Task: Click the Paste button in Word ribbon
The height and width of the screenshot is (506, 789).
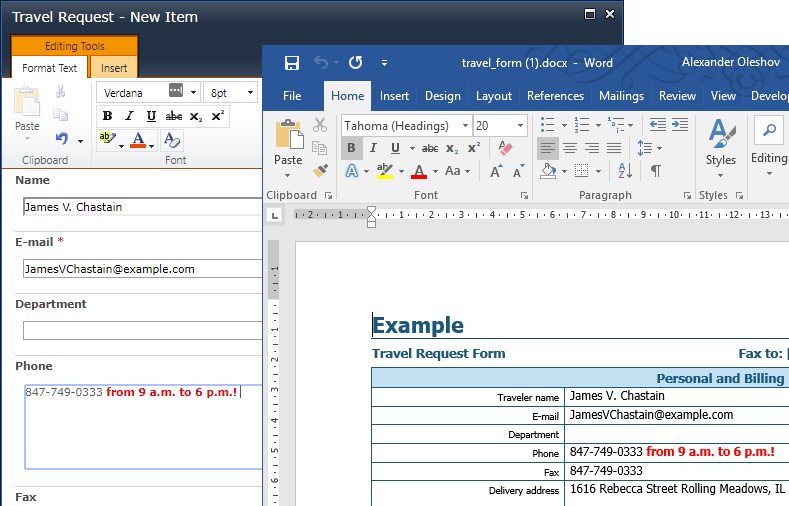Action: (288, 142)
